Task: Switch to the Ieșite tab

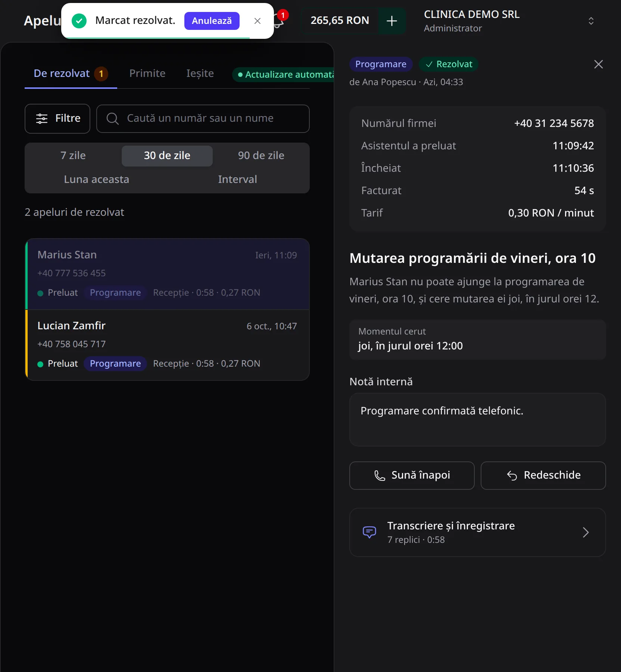Action: (200, 73)
